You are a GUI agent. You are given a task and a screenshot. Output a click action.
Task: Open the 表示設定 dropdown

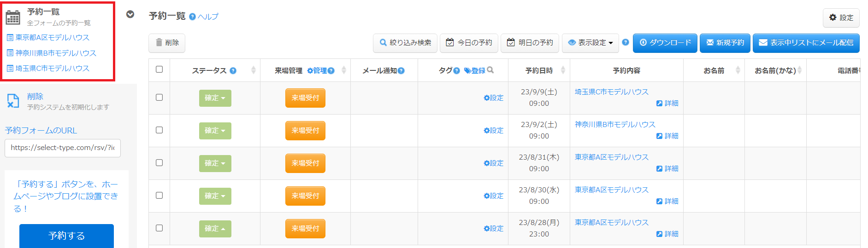[x=590, y=43]
